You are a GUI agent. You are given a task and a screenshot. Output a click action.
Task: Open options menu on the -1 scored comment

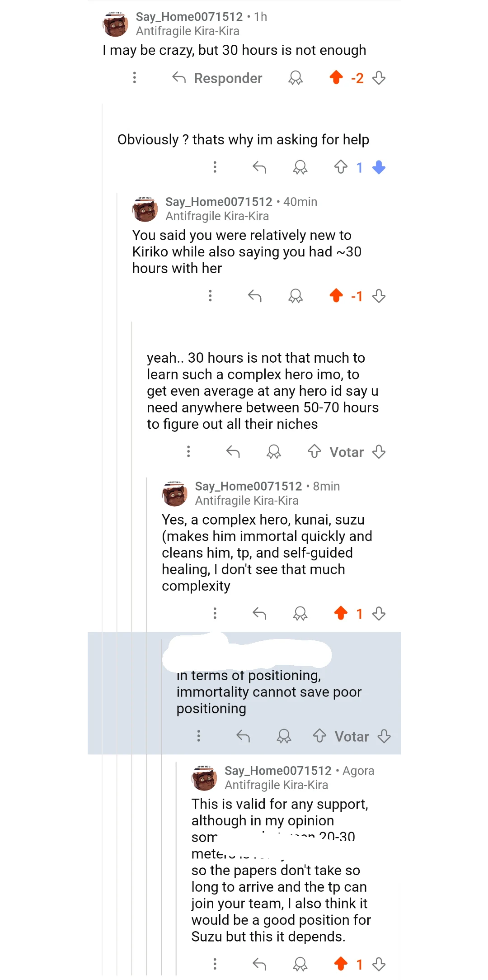point(210,296)
